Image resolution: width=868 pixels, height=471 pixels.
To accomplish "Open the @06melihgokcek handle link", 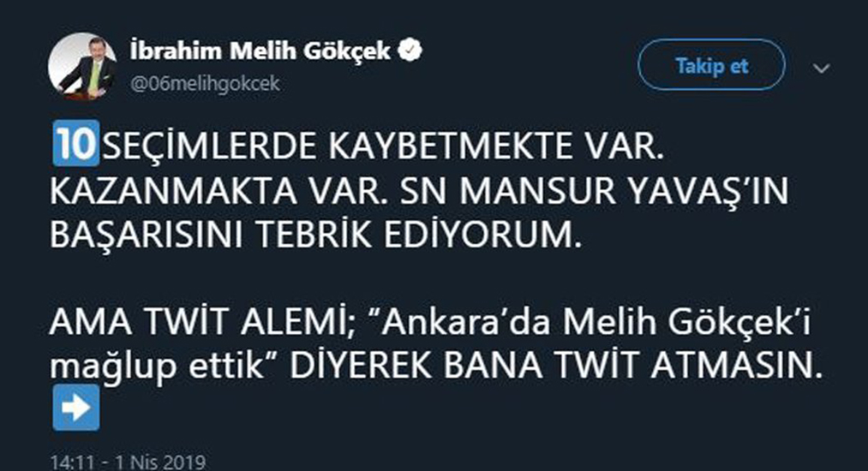I will tap(204, 84).
